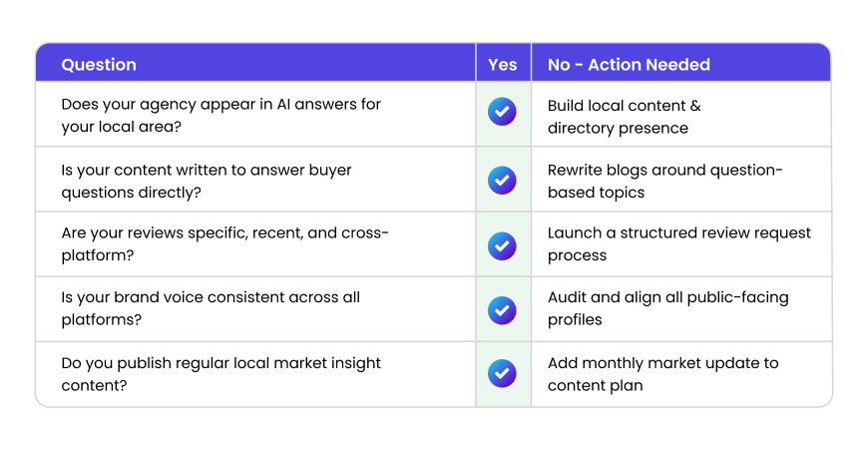This screenshot has height=449, width=868.
Task: Click 'Build local content & directory presence' text
Action: coord(624,116)
